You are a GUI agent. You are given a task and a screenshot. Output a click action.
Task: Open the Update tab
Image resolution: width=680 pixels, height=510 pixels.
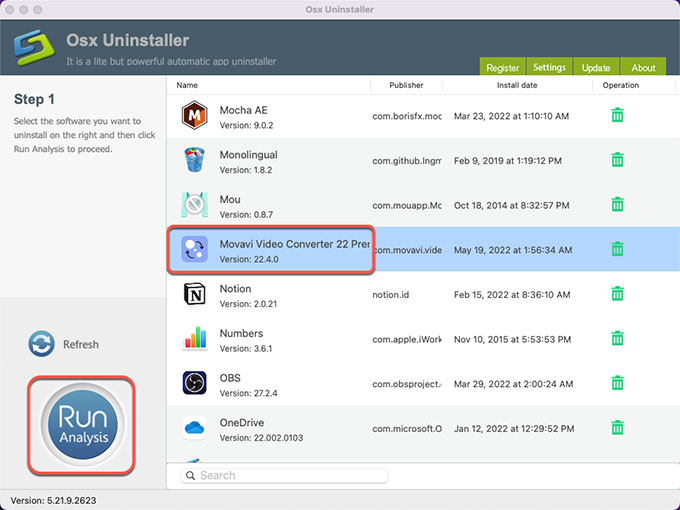click(x=596, y=66)
